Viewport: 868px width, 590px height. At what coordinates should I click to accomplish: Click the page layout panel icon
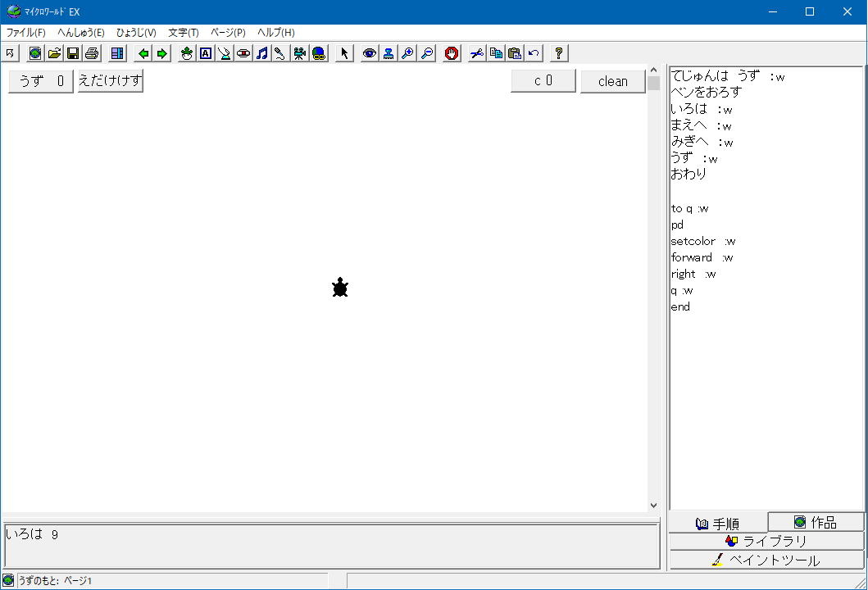point(117,53)
